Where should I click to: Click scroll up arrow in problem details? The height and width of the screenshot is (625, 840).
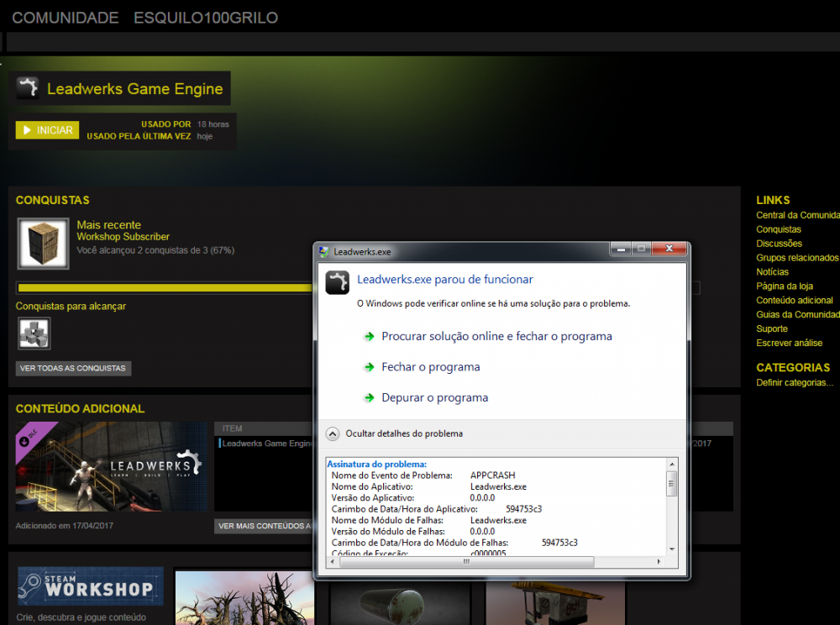672,464
